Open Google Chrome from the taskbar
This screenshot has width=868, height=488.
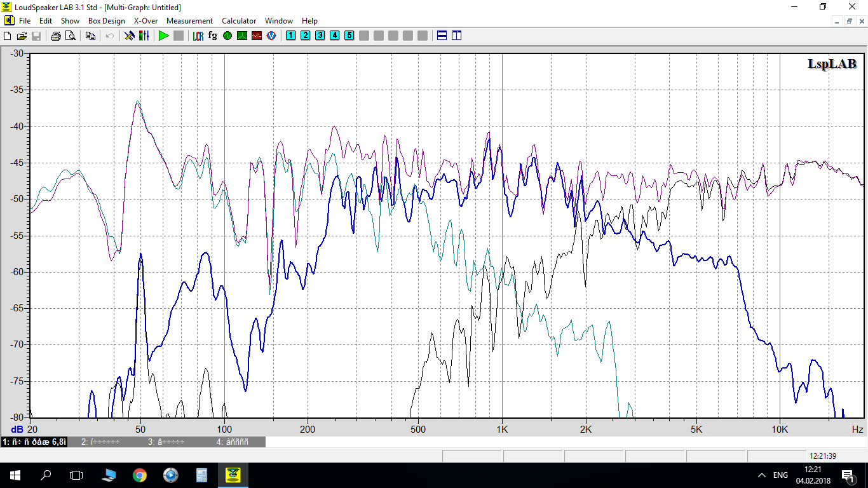(x=140, y=475)
